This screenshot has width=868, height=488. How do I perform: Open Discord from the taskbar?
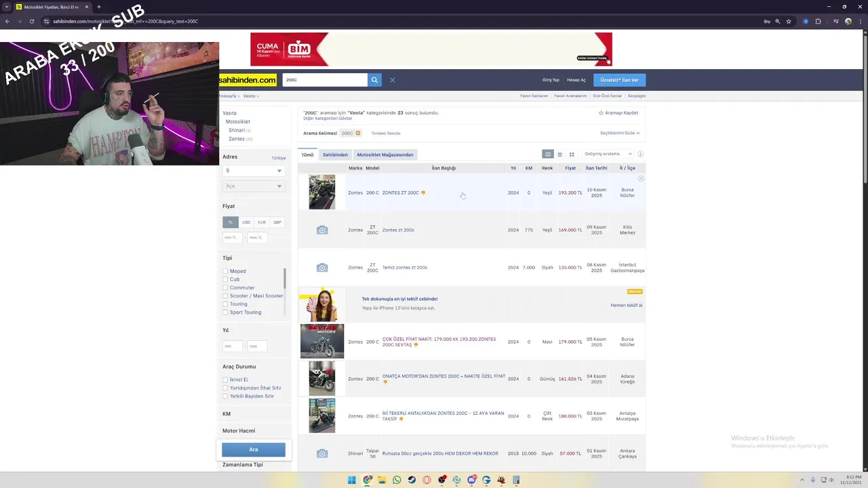[471, 480]
